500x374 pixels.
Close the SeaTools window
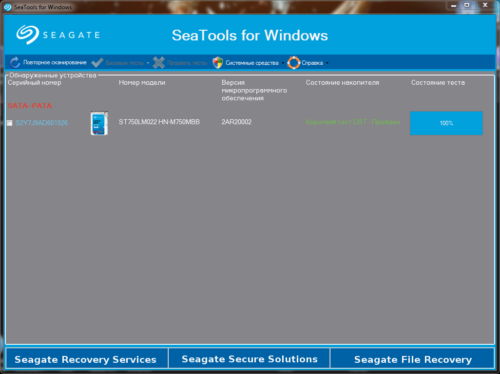[485, 5]
